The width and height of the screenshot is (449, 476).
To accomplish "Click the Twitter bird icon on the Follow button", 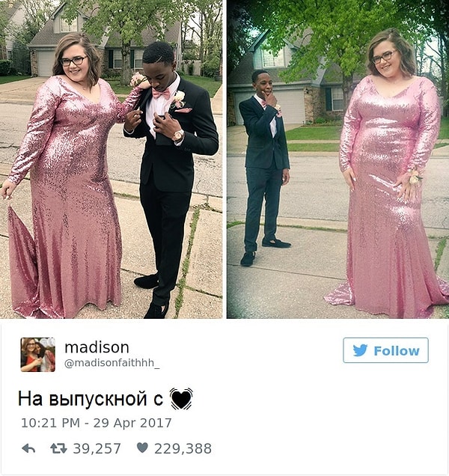I will [360, 350].
